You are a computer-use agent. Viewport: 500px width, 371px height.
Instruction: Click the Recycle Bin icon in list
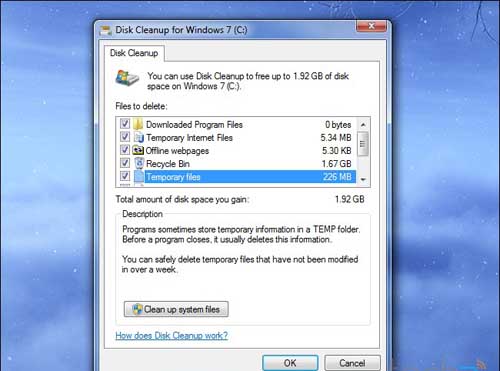139,163
